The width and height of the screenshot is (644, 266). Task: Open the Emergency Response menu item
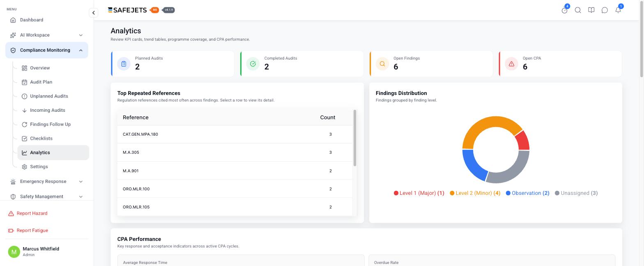(x=47, y=181)
